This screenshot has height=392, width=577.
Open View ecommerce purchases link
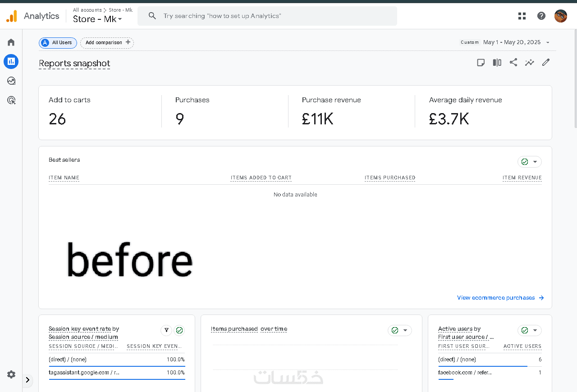click(x=500, y=298)
